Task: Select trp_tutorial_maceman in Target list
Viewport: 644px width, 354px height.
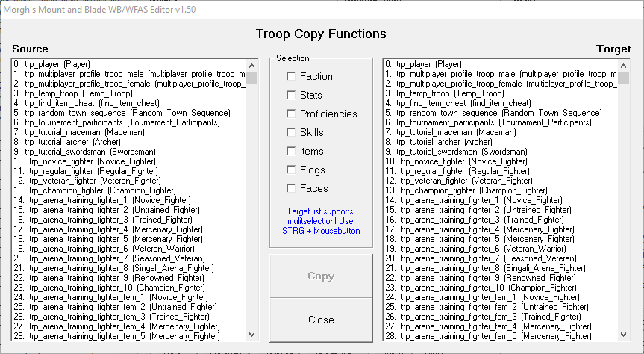Action: click(501, 132)
